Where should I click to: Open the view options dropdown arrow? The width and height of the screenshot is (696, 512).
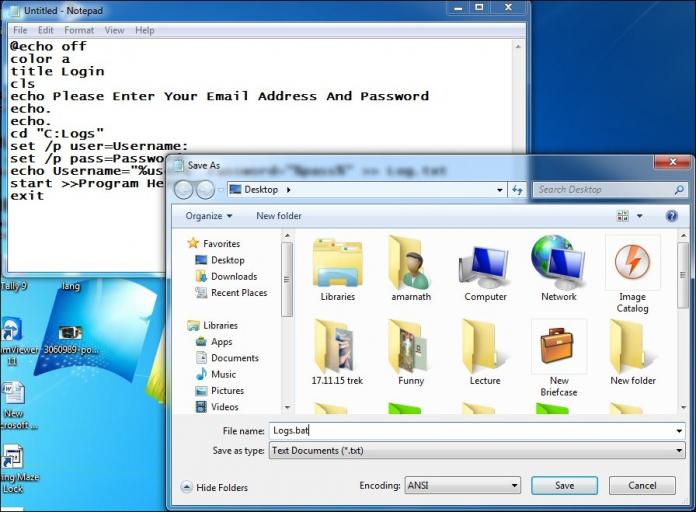(640, 216)
